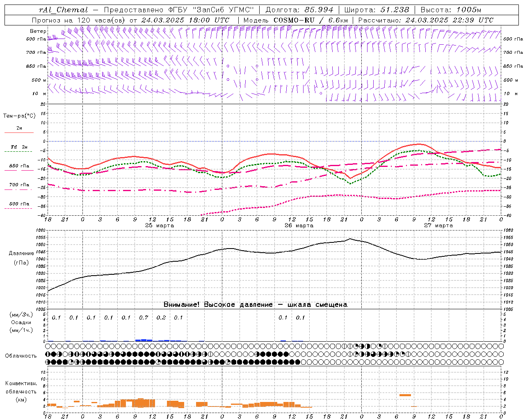
Task: Click the model name "COSMO-RU / 6.6км"
Action: (x=310, y=20)
